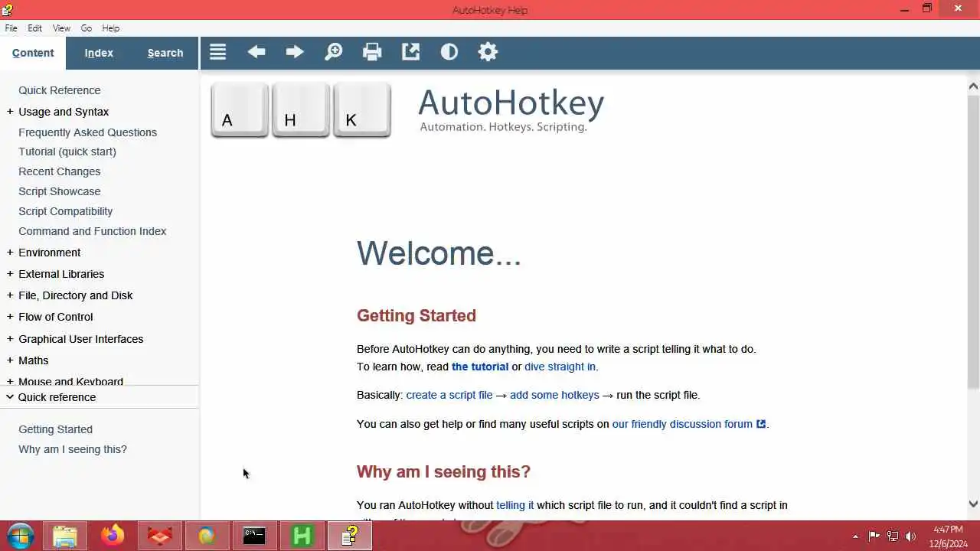Click the zoom magnifier toolbar icon

(x=333, y=52)
